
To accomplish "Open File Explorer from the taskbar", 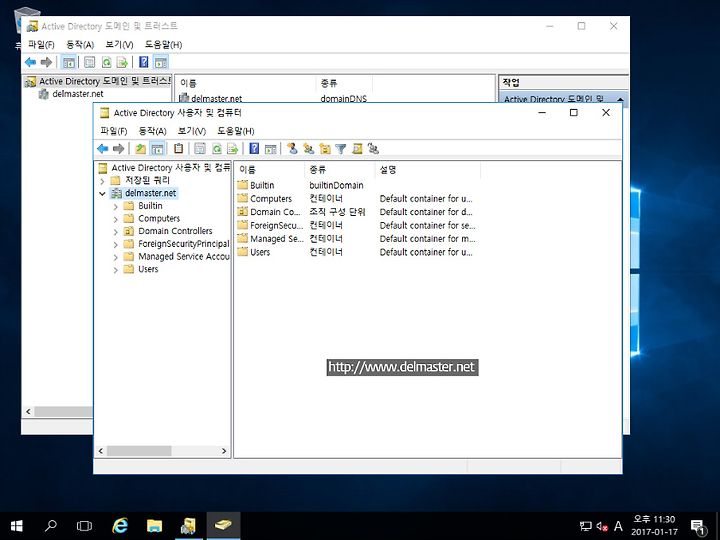I will pos(154,526).
